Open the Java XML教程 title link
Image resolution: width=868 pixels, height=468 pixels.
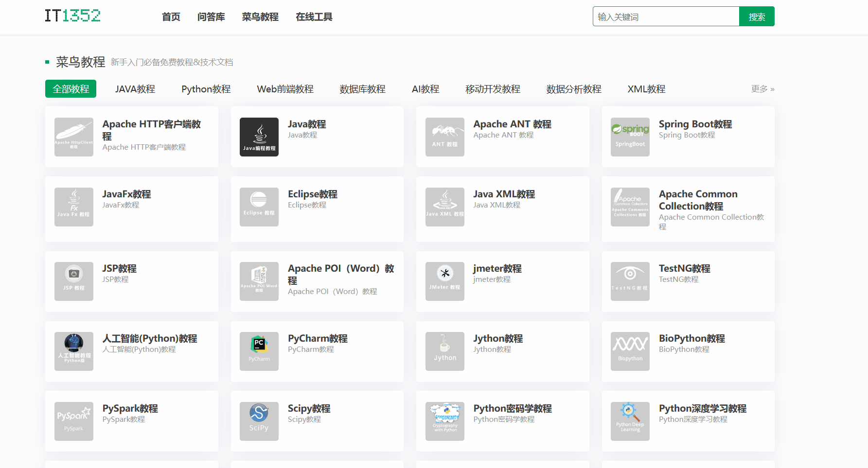504,194
